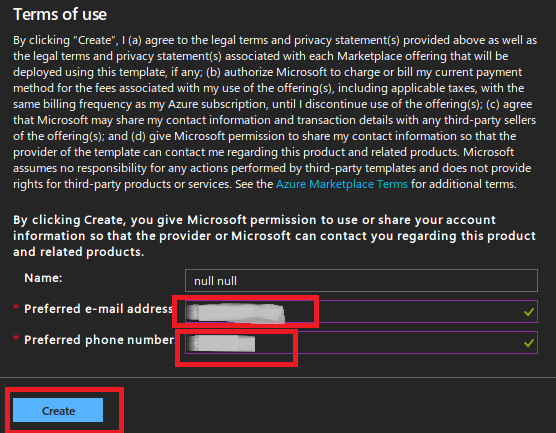Select the Preferred e-mail address input box

point(361,311)
